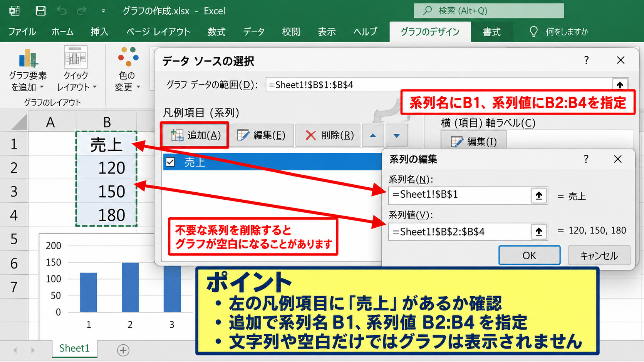Click range selector arrow for 系列値
644x362 pixels.
539,232
